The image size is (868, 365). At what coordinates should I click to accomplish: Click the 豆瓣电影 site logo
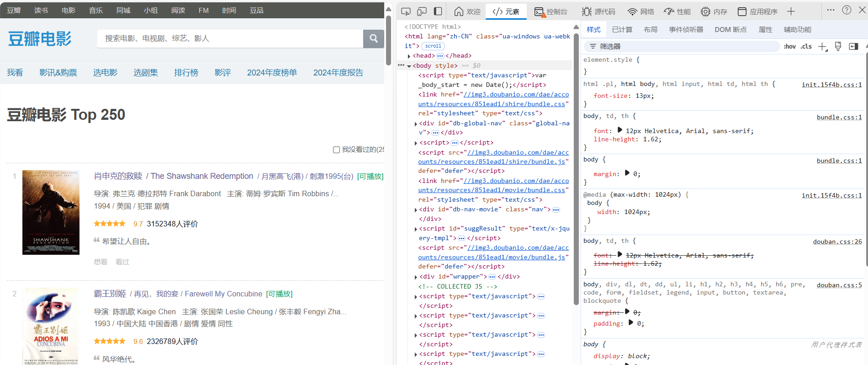point(40,39)
